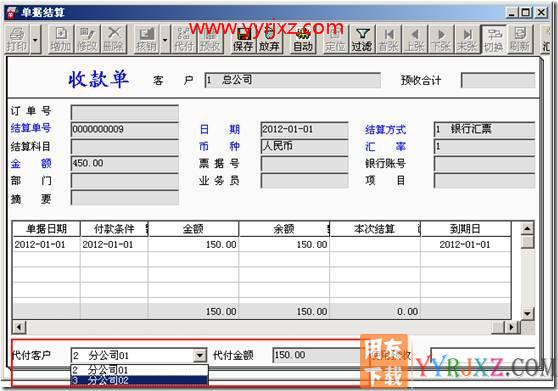Click the 切换 switch toolbar icon
The image size is (558, 391).
tap(494, 39)
